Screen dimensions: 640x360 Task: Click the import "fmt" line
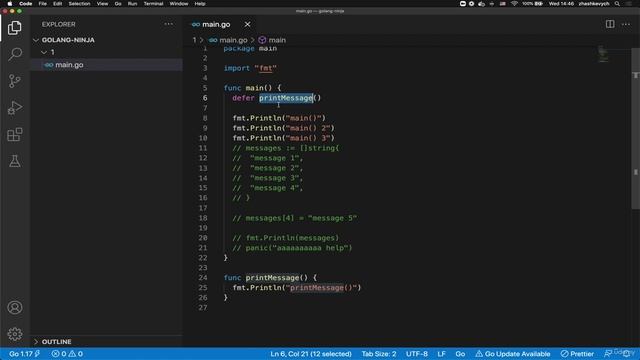(x=250, y=68)
